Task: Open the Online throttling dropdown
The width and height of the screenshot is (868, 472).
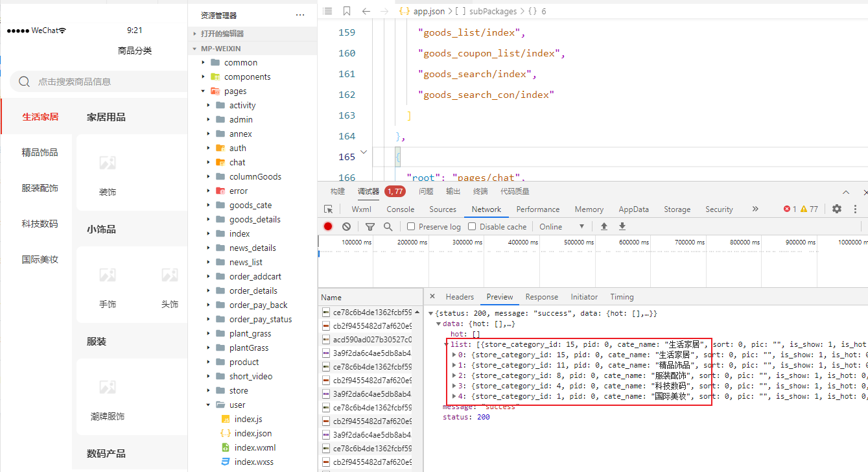Action: pyautogui.click(x=561, y=226)
